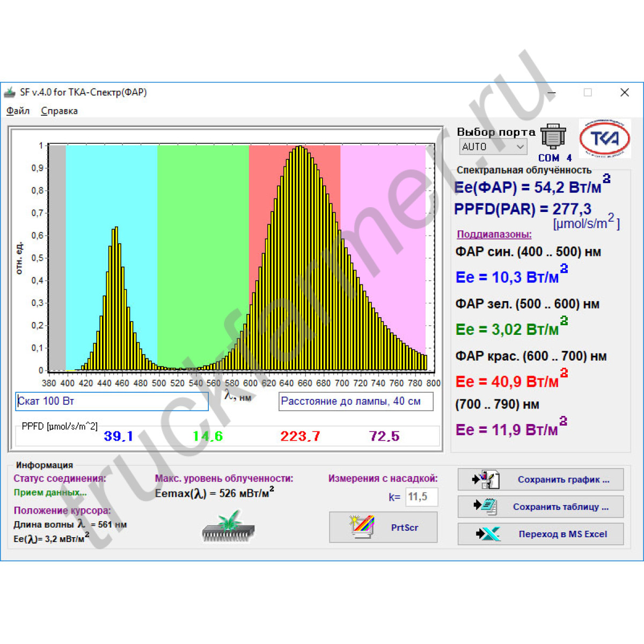Screen dimensions: 644x644
Task: Click the Расстояние до лампы field
Action: click(x=355, y=401)
